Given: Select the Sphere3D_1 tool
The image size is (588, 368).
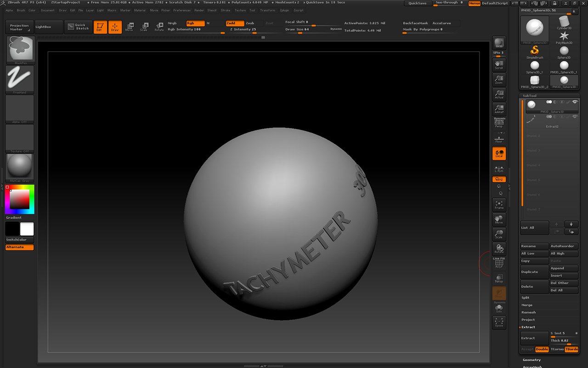Looking at the screenshot, I should pos(534,67).
